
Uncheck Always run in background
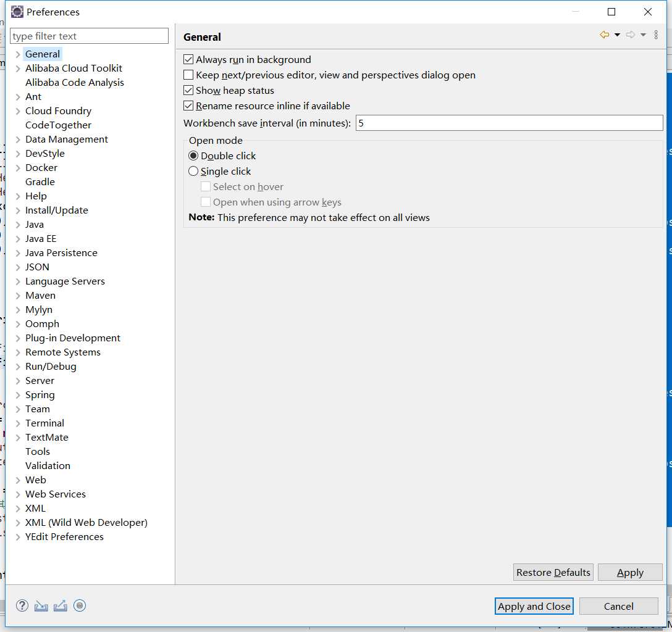[x=188, y=59]
